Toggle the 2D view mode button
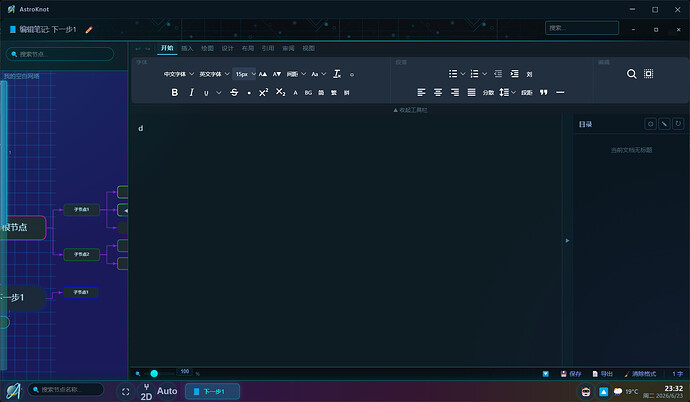Image resolution: width=690 pixels, height=402 pixels. point(146,391)
